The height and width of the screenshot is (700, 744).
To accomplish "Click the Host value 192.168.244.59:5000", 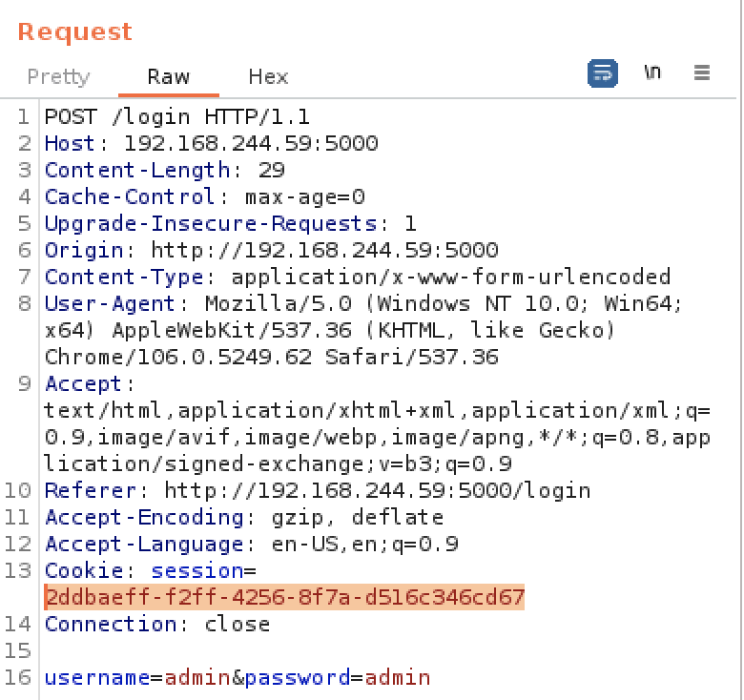I will point(251,144).
